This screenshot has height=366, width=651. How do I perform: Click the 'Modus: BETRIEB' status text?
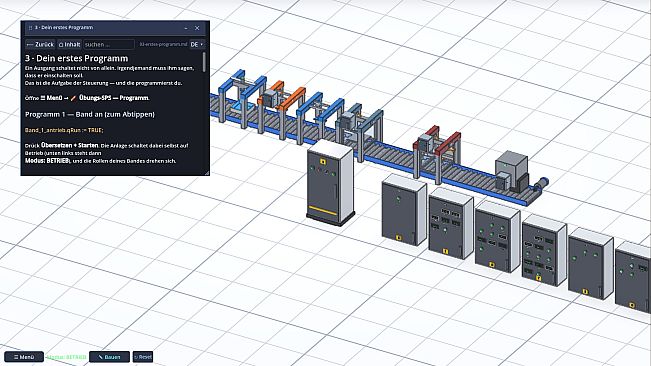click(66, 357)
